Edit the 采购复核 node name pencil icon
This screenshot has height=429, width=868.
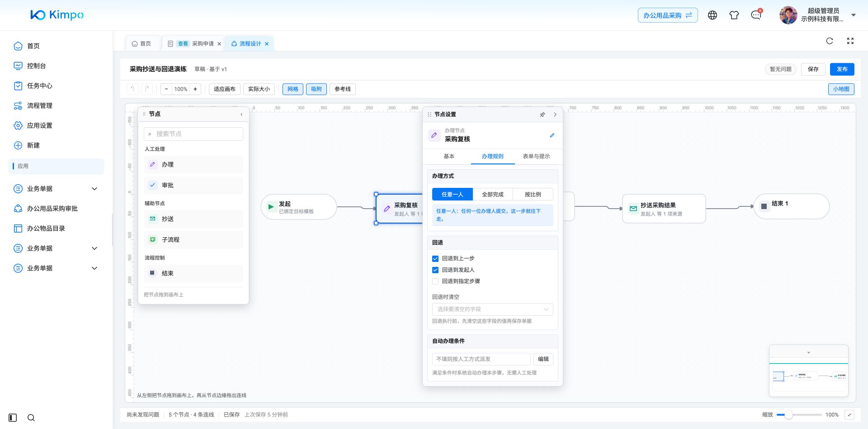pos(552,135)
